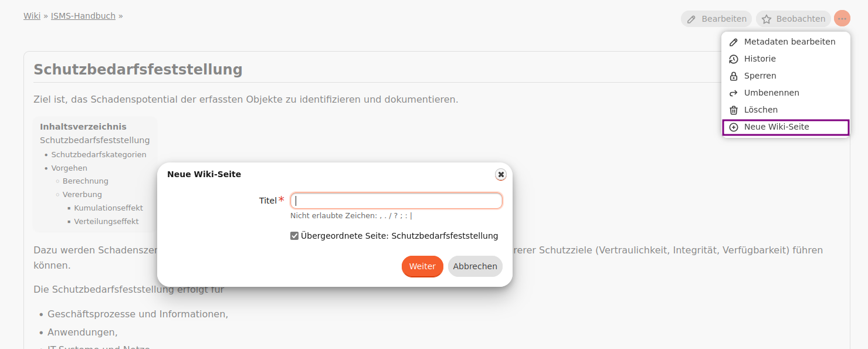Click Abbrechen to cancel the dialog

coord(475,266)
